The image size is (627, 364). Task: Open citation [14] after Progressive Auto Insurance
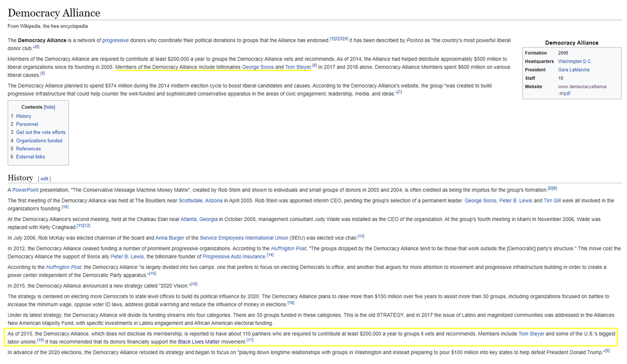click(270, 255)
